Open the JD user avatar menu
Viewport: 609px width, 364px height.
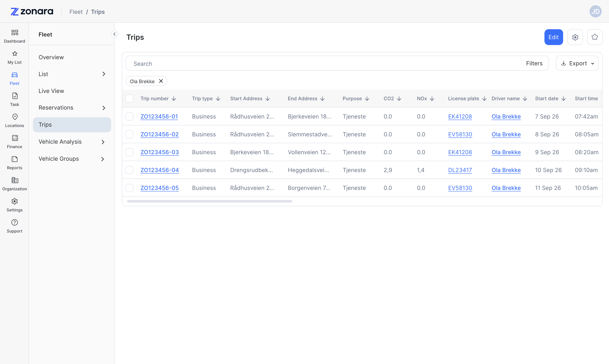[x=596, y=12]
